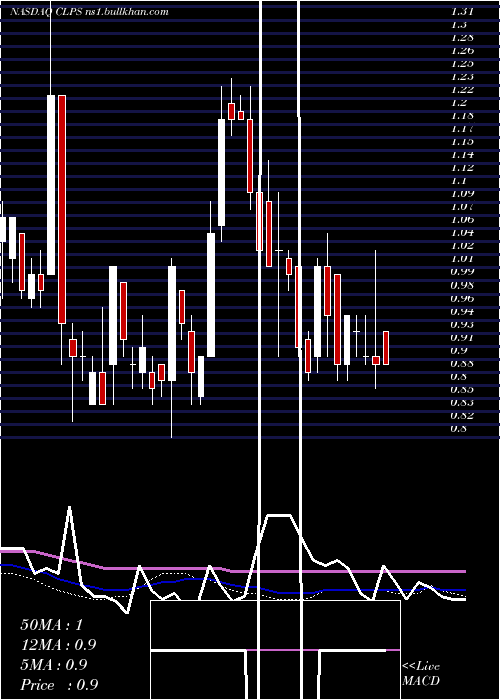
Task: Click the 0.98 price axis label
Action: [x=462, y=285]
